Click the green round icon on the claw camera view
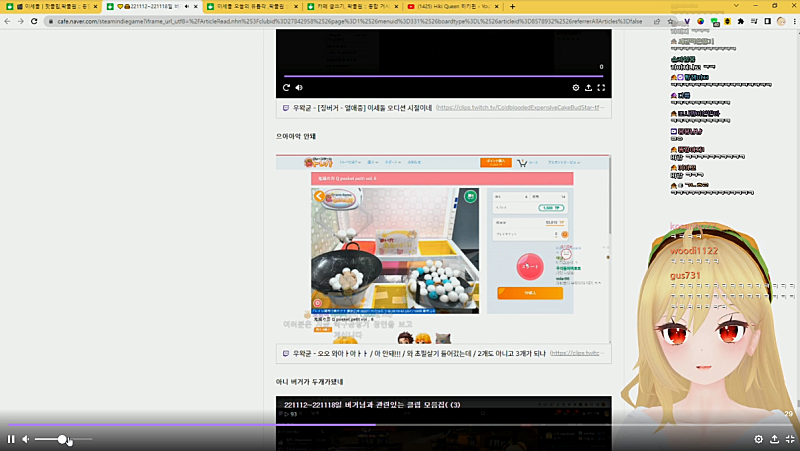Screen dimensions: 800x451 click(470, 196)
